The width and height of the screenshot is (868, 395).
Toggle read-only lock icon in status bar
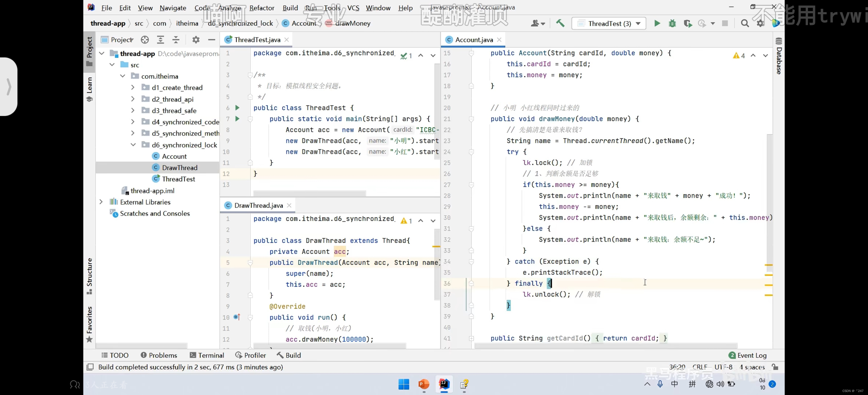pos(775,367)
